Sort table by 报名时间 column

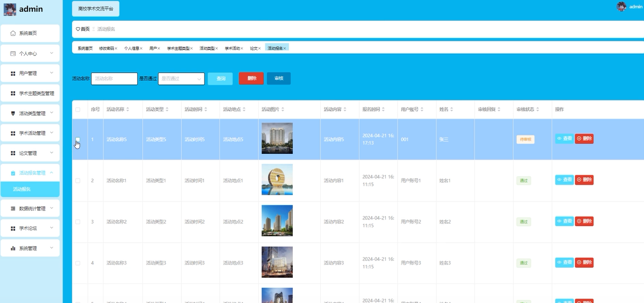383,110
